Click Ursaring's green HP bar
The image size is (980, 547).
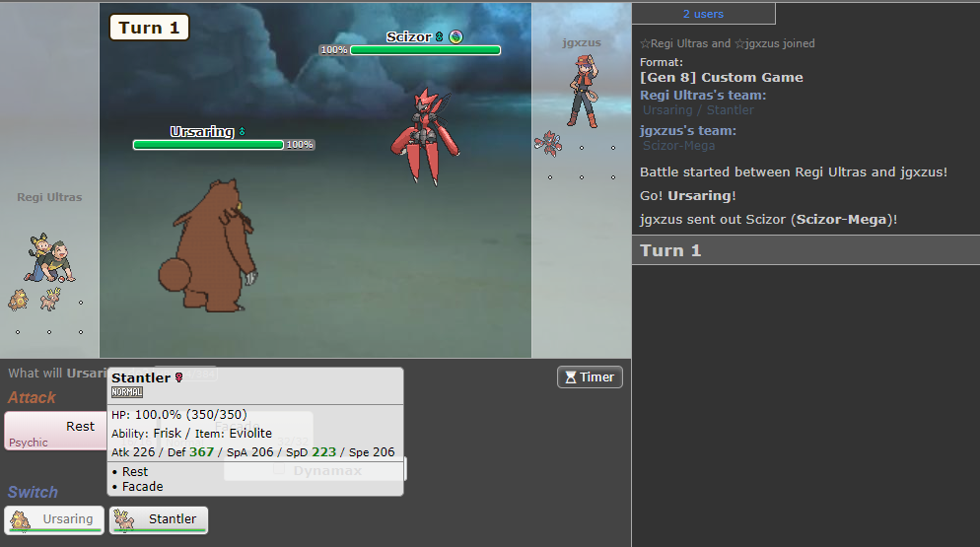coord(208,145)
